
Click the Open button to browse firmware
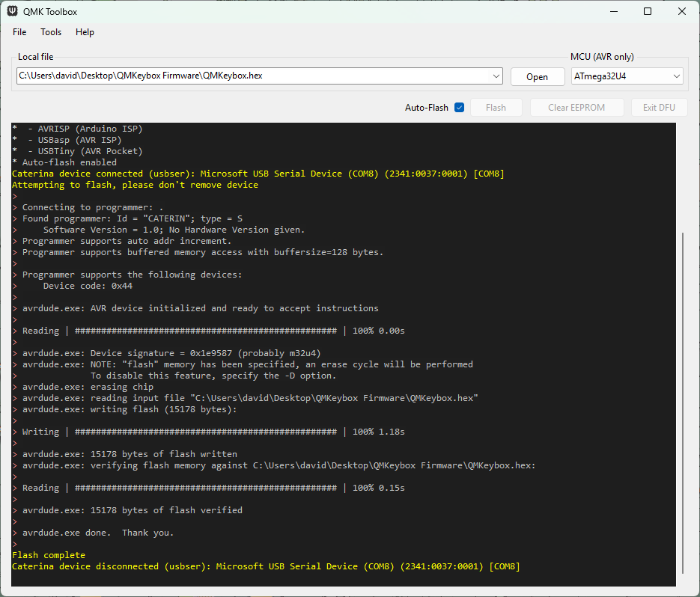click(537, 77)
